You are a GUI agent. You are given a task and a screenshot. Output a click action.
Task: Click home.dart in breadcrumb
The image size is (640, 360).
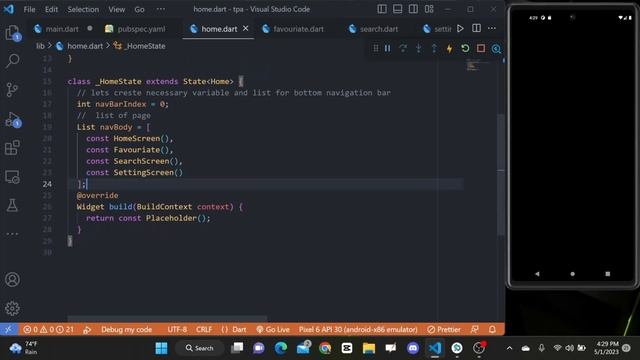[x=85, y=46]
